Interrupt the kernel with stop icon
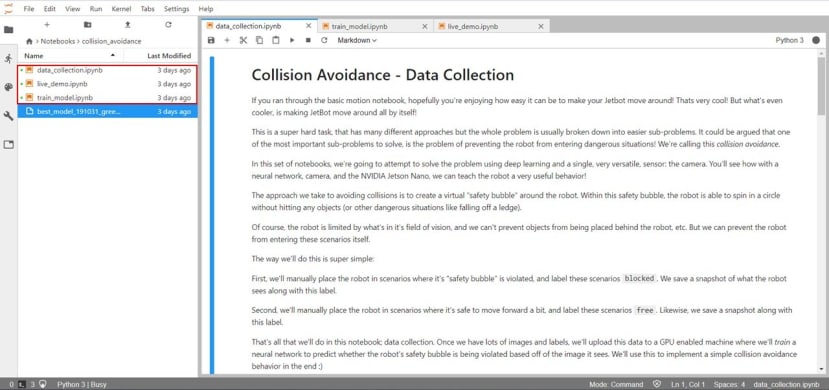The image size is (829, 390). 308,40
